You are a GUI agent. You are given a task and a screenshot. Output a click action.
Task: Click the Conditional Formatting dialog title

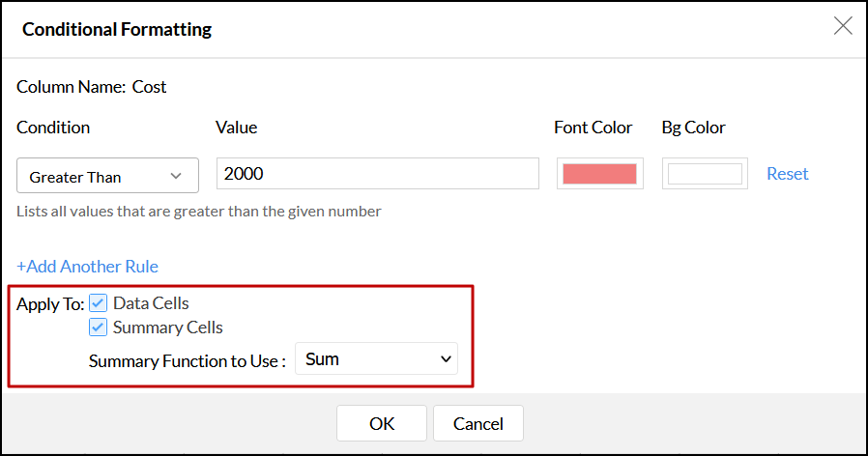click(117, 29)
